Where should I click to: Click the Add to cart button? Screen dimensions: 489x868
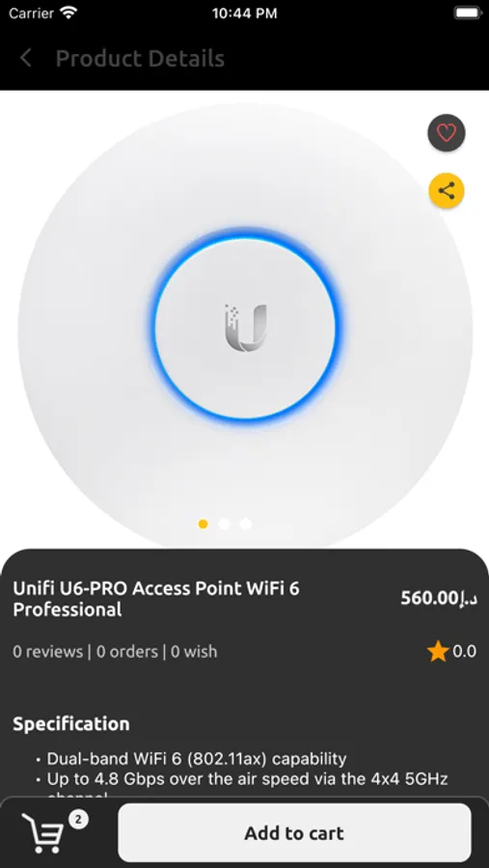(x=294, y=832)
